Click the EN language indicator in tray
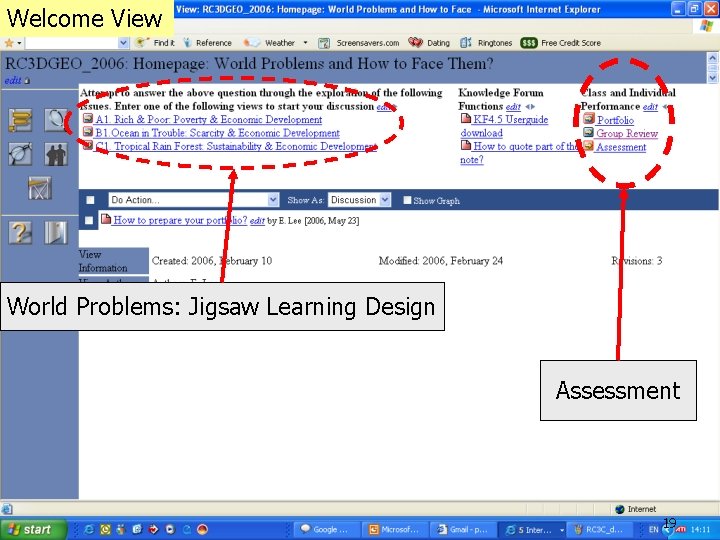720x540 pixels. 653,529
